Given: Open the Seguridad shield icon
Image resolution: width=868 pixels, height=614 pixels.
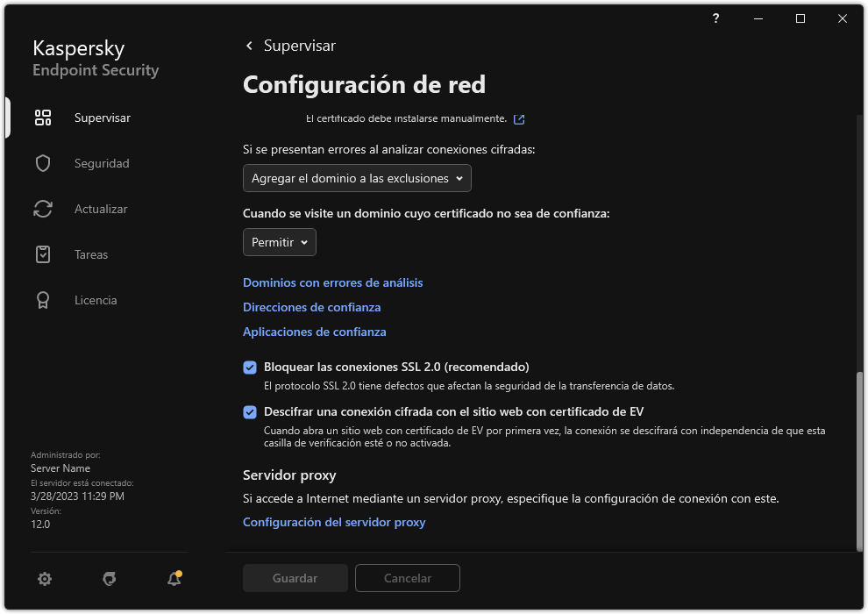Looking at the screenshot, I should [x=42, y=163].
